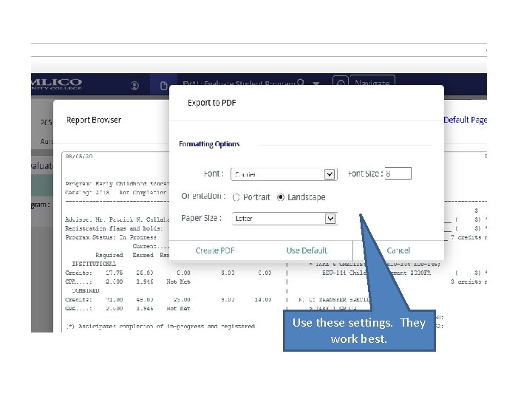The image size is (532, 399).
Task: Open the dropdown caret beside form search
Action: coord(316,83)
